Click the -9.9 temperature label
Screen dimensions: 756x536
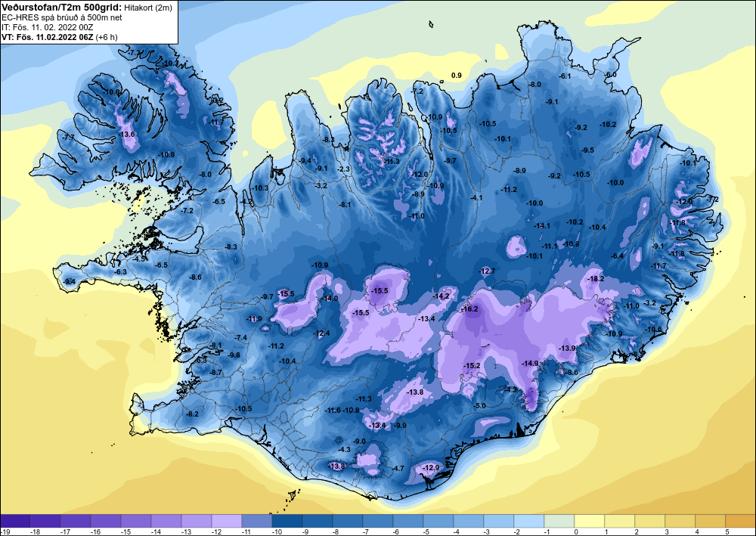400,425
